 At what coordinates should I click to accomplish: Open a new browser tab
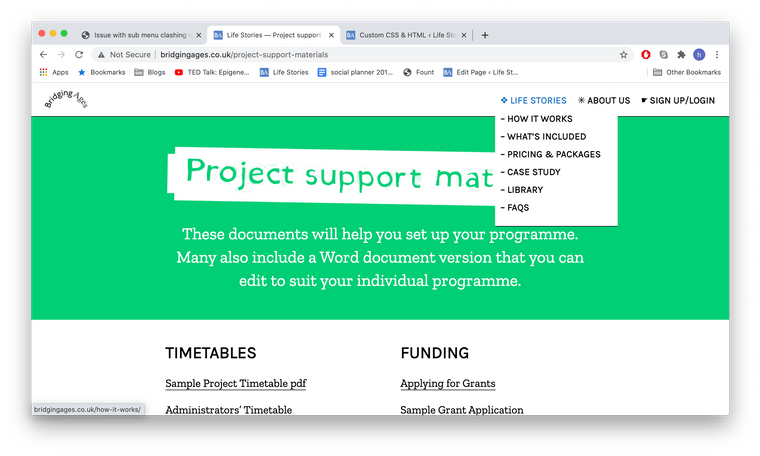tap(485, 34)
